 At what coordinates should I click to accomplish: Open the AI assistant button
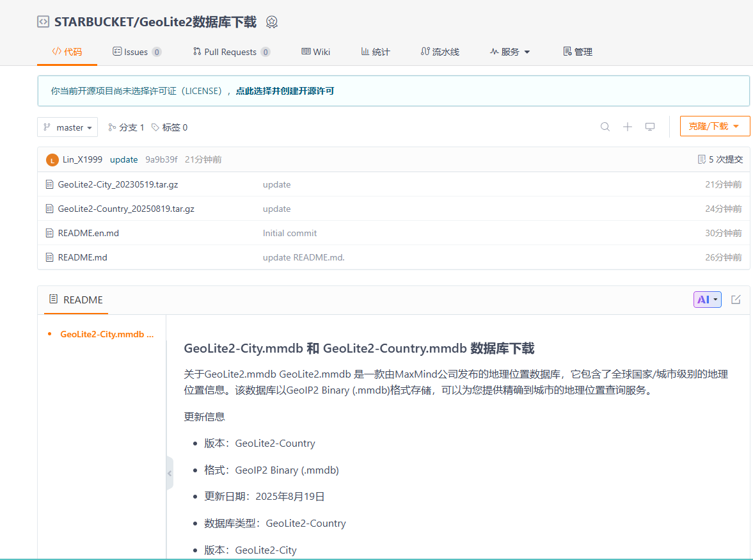click(x=706, y=299)
